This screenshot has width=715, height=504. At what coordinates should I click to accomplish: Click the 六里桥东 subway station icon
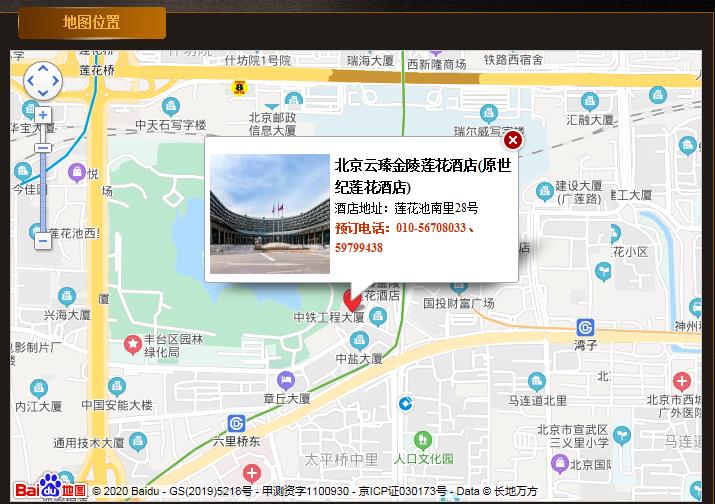pyautogui.click(x=236, y=424)
